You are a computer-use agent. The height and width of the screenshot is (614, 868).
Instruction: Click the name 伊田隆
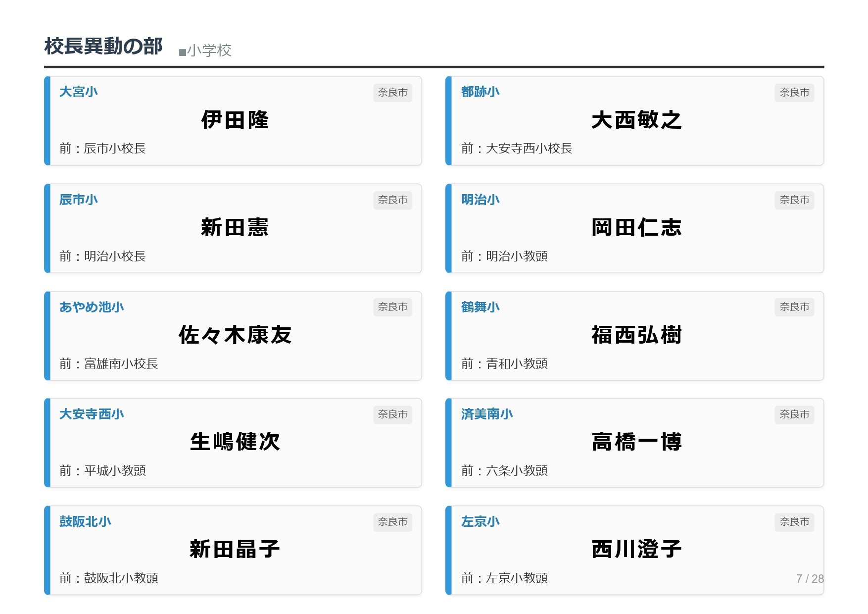pyautogui.click(x=235, y=120)
